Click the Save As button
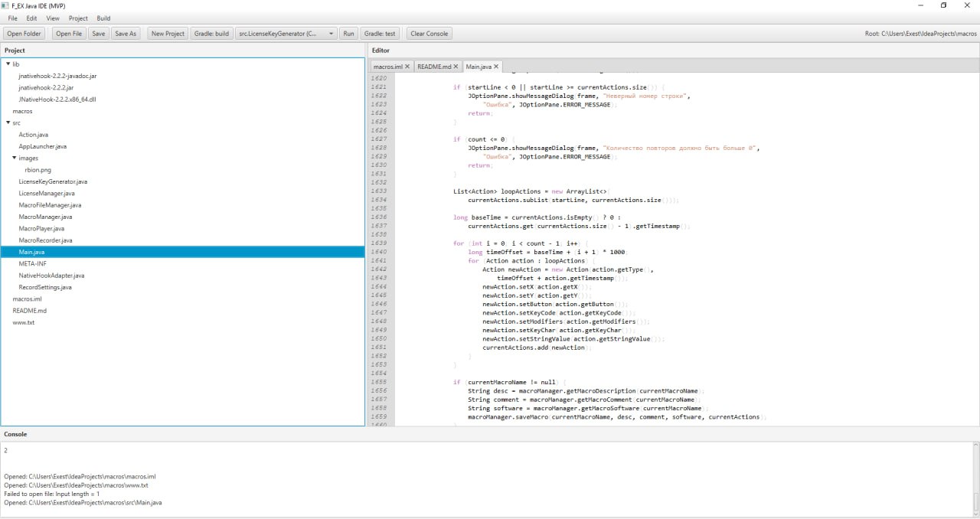 click(x=126, y=34)
